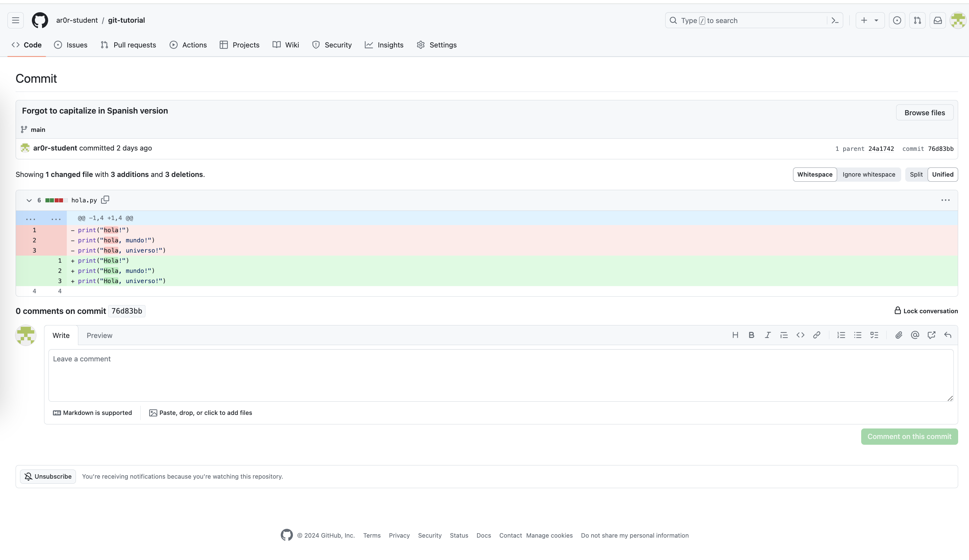This screenshot has width=969, height=560.
Task: Click the Unsubscribe button
Action: pos(48,477)
